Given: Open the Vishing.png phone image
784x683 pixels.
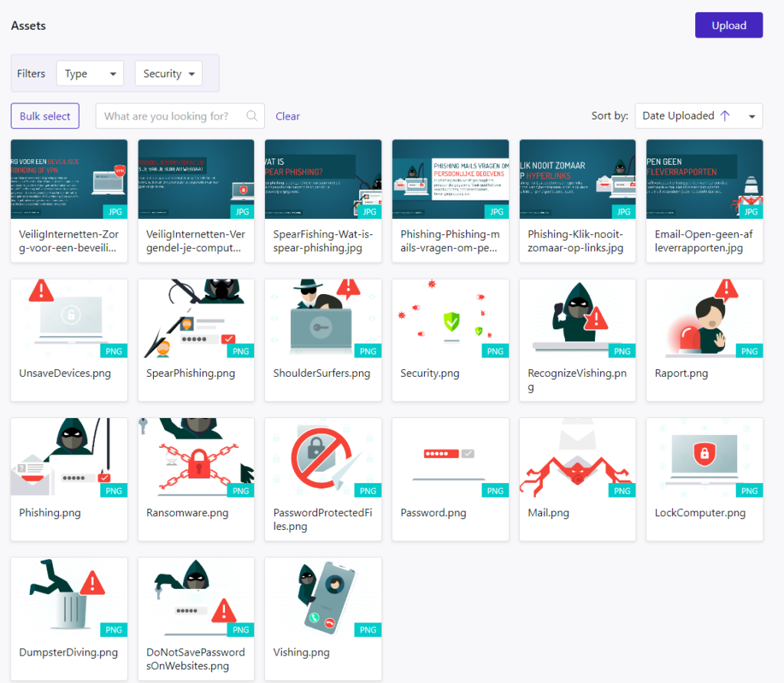Looking at the screenshot, I should click(323, 597).
